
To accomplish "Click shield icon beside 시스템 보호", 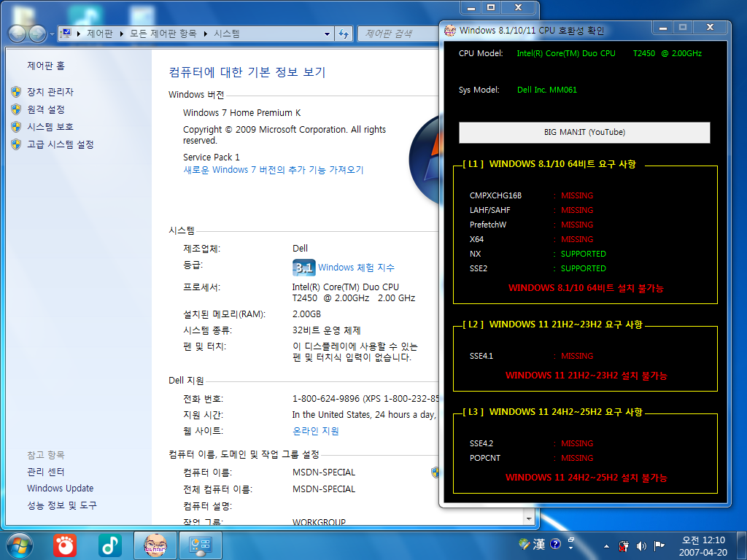I will [x=16, y=127].
